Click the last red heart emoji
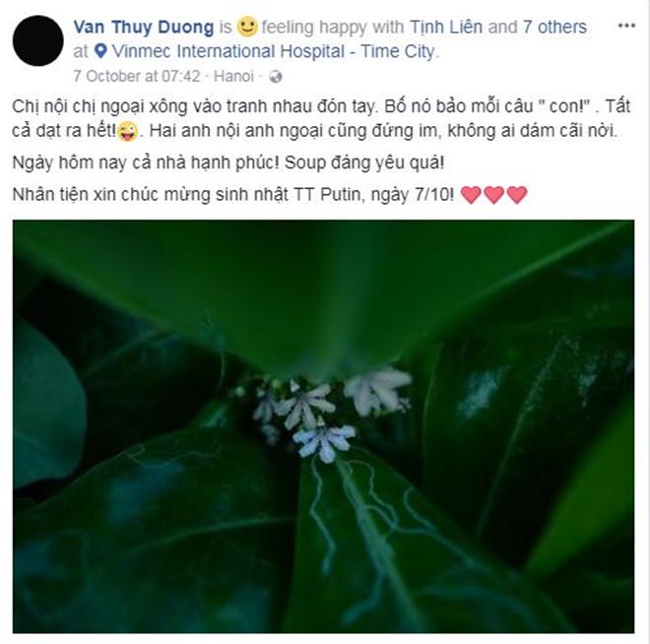This screenshot has width=650, height=644. 517,194
